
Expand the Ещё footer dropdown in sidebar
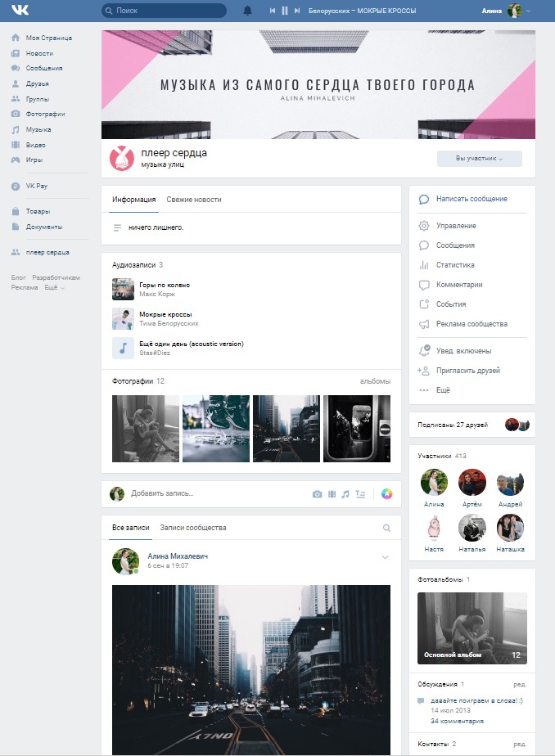point(55,287)
